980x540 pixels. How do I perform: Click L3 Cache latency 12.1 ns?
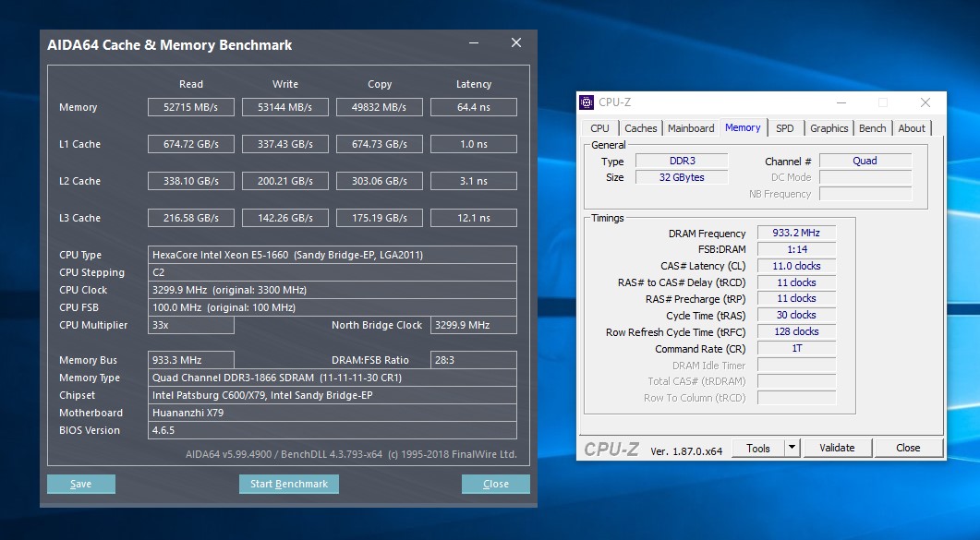coord(474,217)
